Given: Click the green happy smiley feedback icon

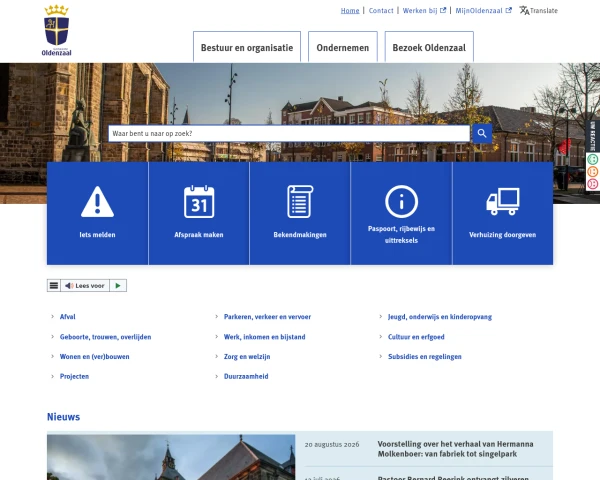Looking at the screenshot, I should 592,159.
